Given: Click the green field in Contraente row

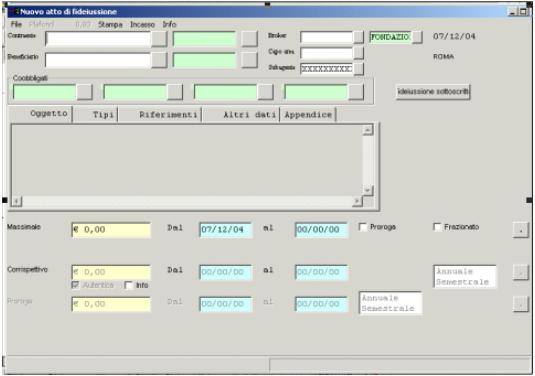Looking at the screenshot, I should [x=204, y=39].
